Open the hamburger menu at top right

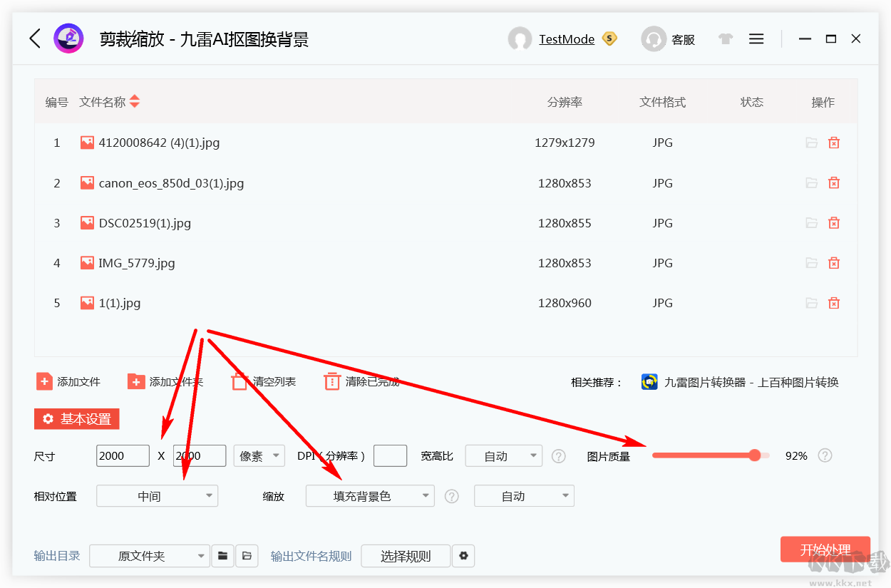tap(756, 38)
